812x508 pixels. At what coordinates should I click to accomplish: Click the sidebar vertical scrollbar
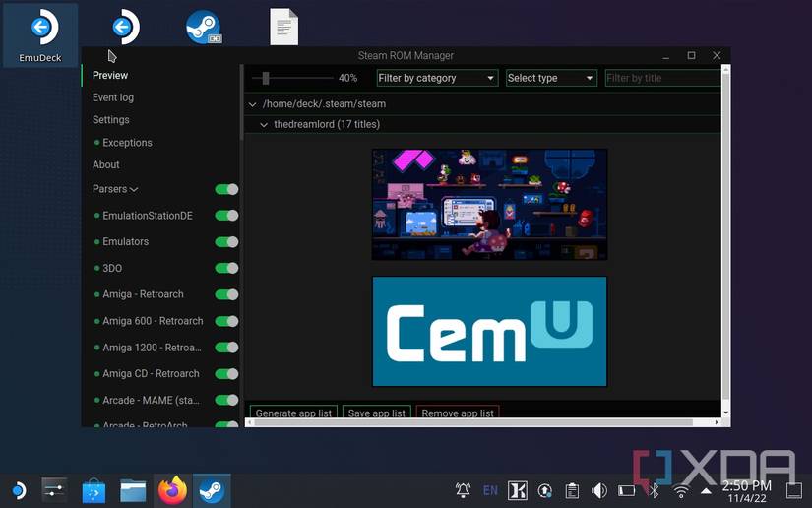[241, 102]
